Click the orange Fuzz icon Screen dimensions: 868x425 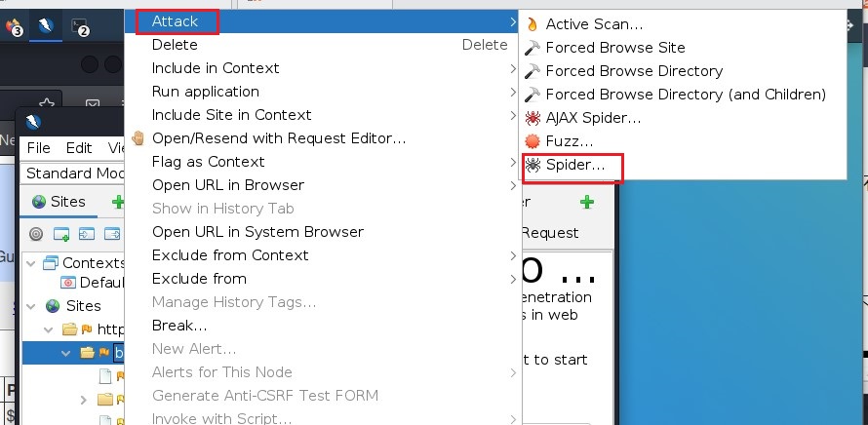533,142
